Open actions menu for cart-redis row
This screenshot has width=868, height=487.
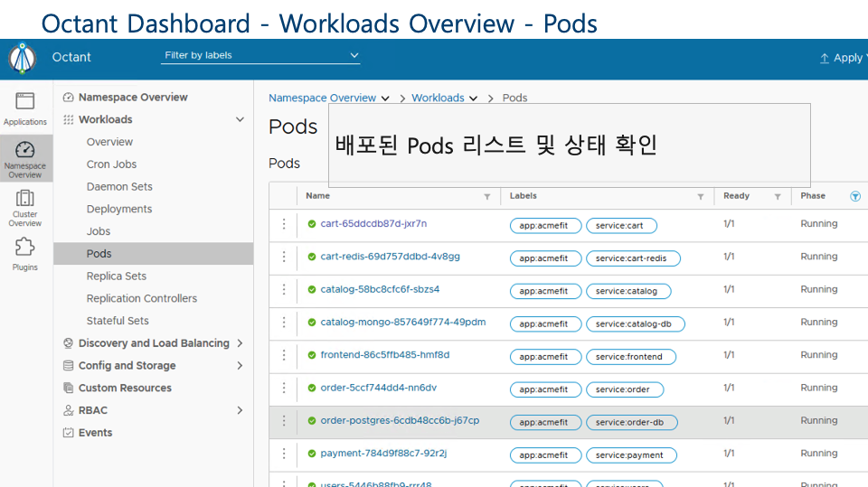point(284,257)
